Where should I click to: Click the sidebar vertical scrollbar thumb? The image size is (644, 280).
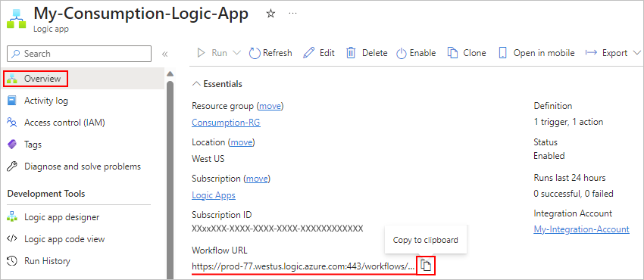pyautogui.click(x=170, y=180)
